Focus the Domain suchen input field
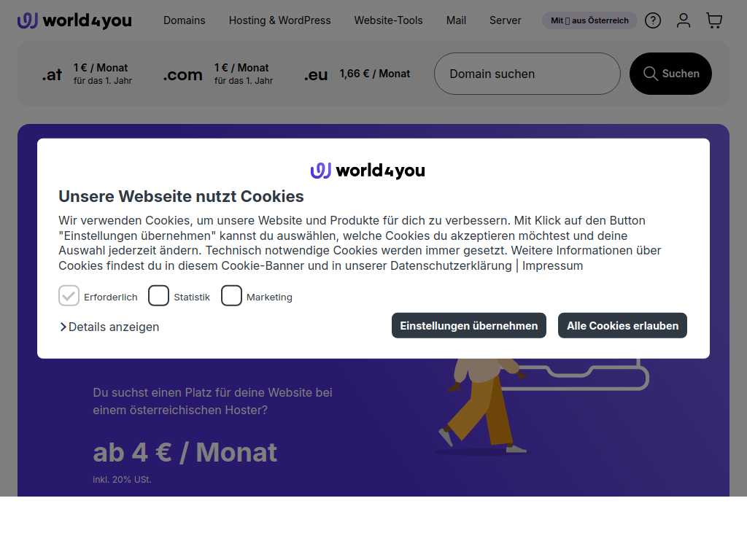 527,74
